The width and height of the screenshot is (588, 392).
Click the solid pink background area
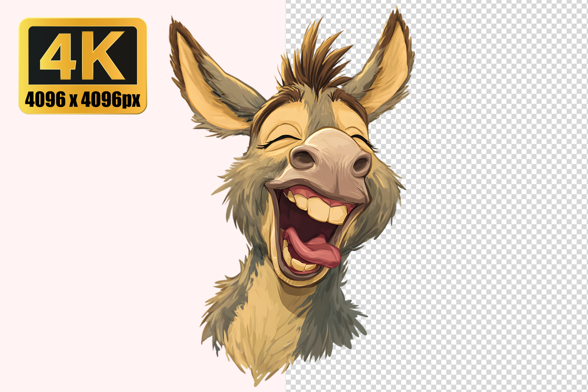[x=98, y=235]
